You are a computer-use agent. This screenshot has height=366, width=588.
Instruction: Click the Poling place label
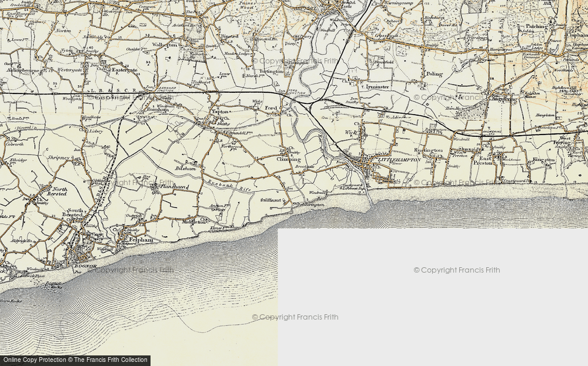coord(435,74)
